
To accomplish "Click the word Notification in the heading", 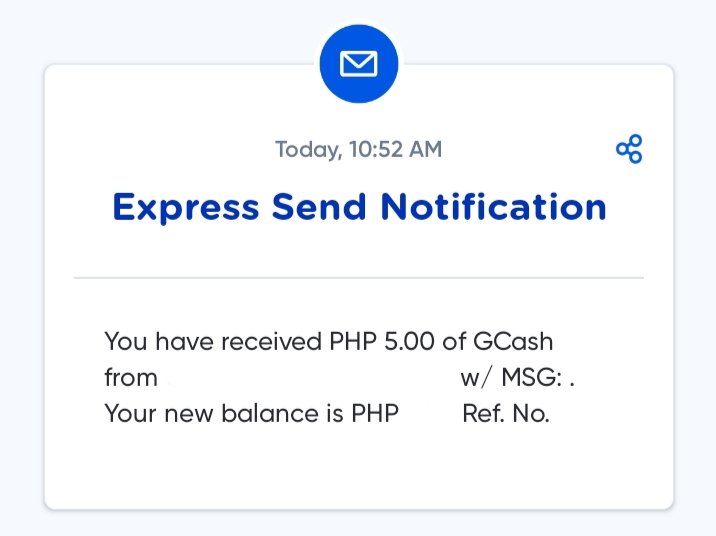I will click(x=494, y=206).
